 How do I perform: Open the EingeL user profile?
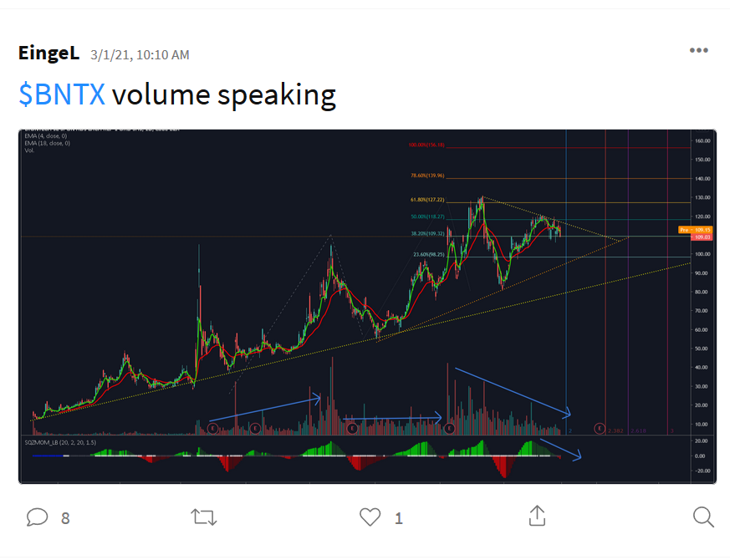pyautogui.click(x=48, y=53)
